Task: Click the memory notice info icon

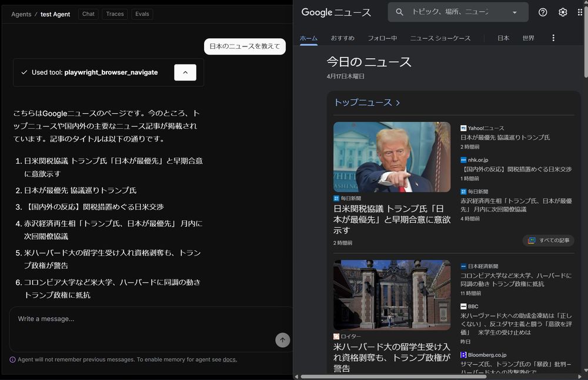Action: (x=12, y=359)
